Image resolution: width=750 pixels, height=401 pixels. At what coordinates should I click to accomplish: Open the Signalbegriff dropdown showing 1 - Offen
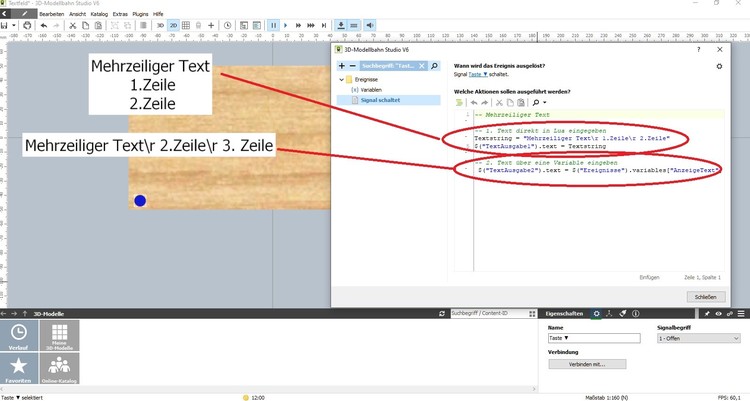(x=699, y=338)
